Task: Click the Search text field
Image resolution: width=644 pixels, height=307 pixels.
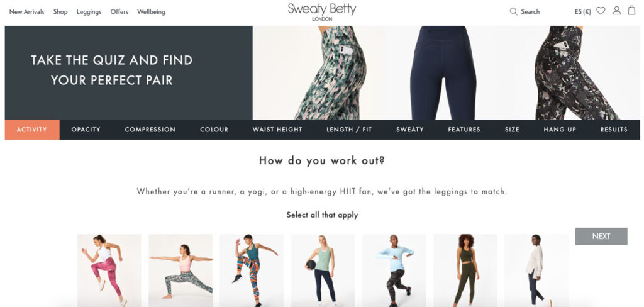Action: [x=530, y=11]
